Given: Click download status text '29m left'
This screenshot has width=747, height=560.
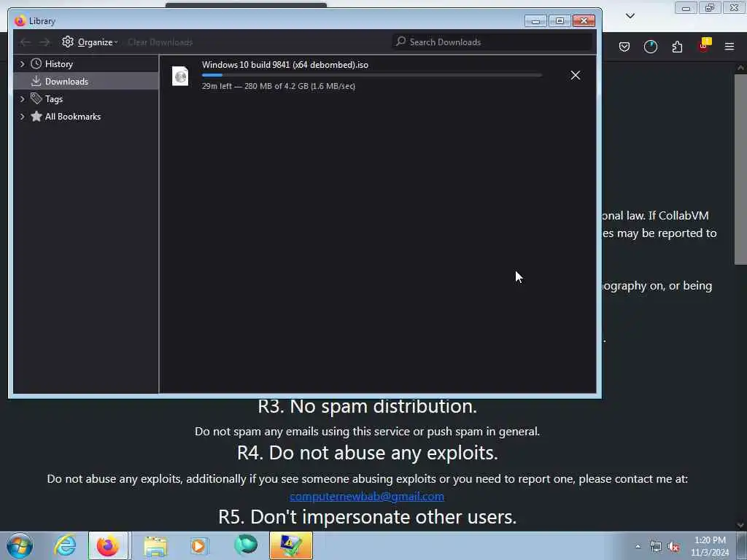Looking at the screenshot, I should pyautogui.click(x=216, y=86).
